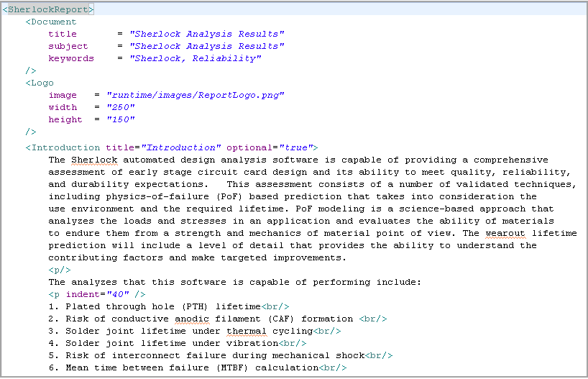
Task: Click the subject attribute name
Action: click(68, 47)
